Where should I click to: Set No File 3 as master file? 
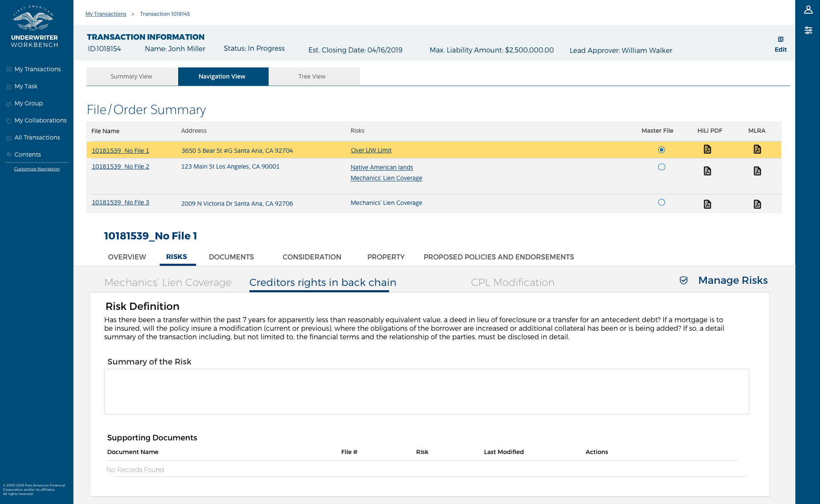click(661, 202)
